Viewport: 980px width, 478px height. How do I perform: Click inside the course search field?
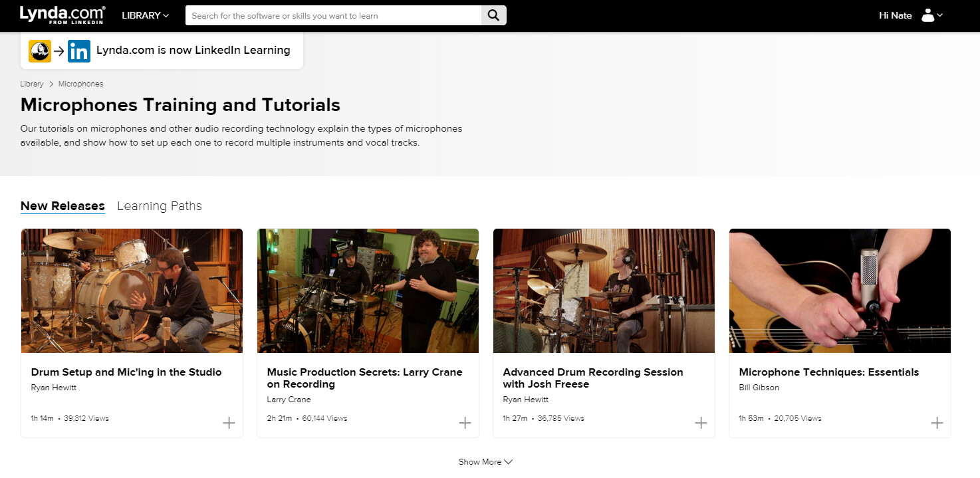pos(332,15)
